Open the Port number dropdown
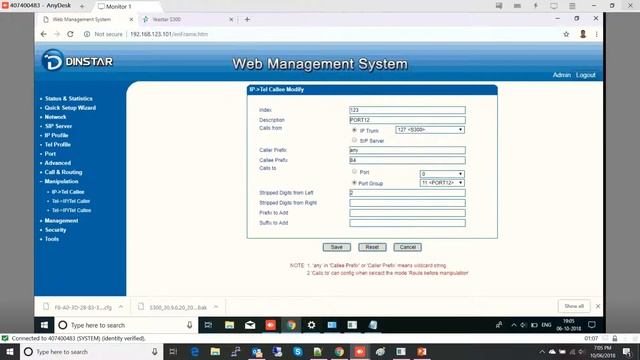 click(442, 174)
